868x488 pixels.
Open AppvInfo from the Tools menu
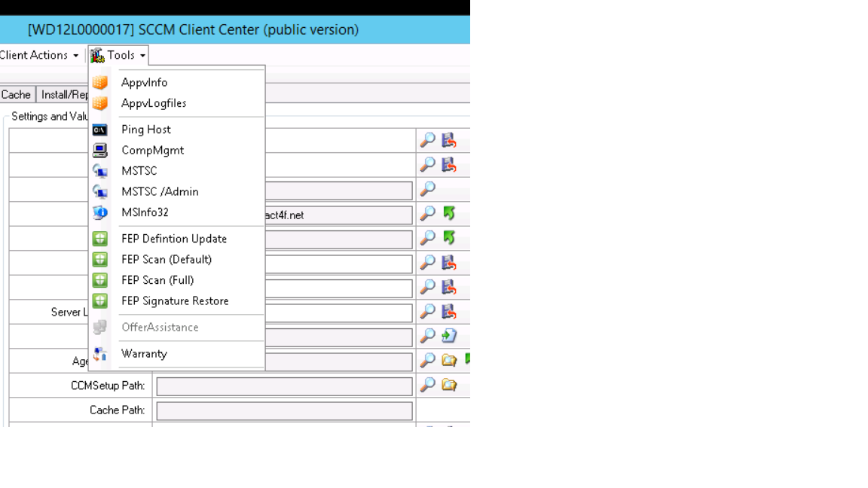[176, 82]
